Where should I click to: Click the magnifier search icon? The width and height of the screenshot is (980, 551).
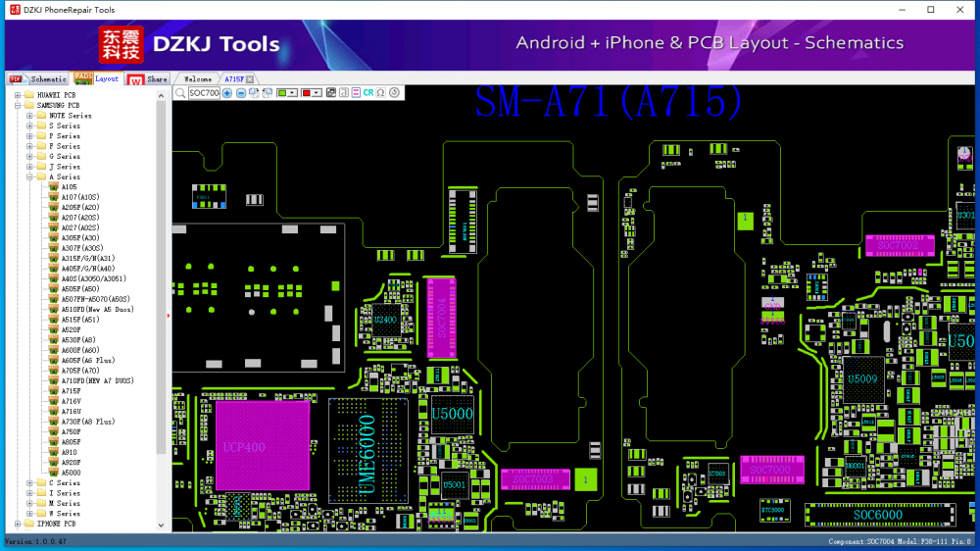tap(180, 93)
